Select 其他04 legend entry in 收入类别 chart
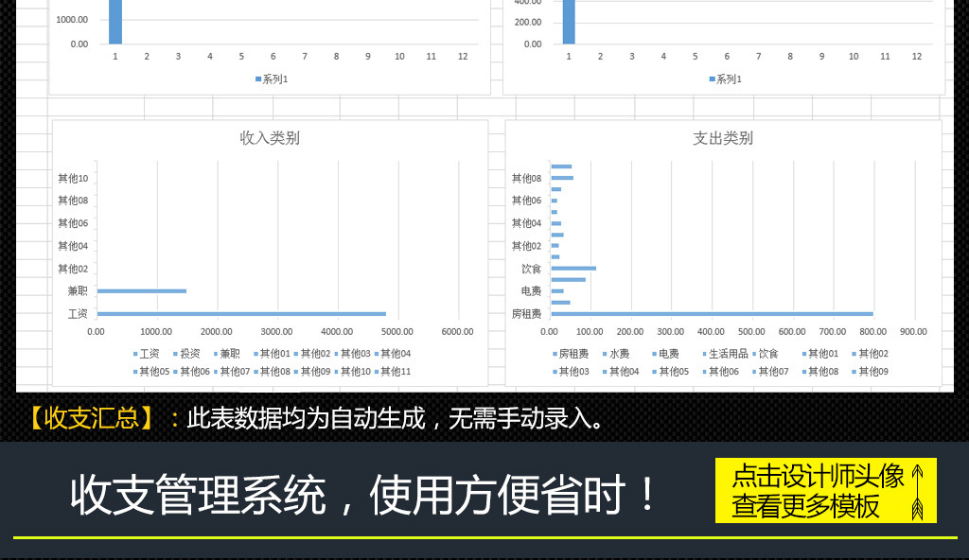Viewport: 969px width, 560px height. click(393, 354)
